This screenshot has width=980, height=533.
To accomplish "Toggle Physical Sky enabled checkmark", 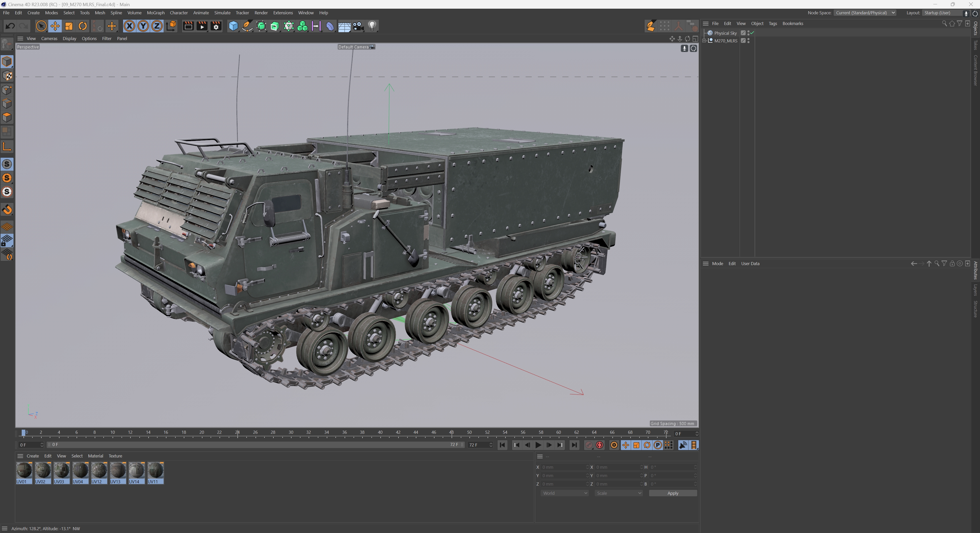I will [752, 33].
